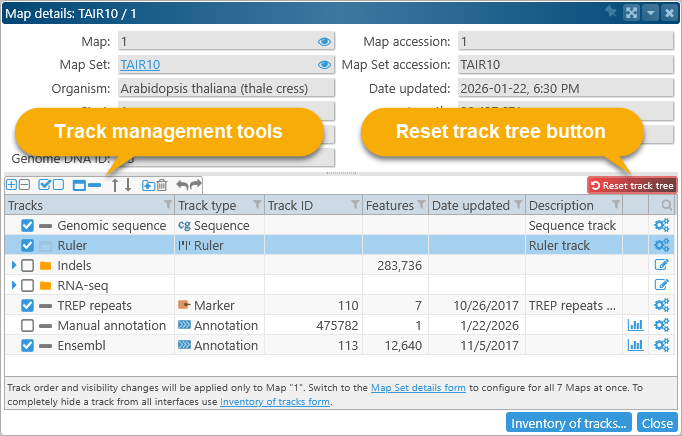
Task: Uncheck the Genomic sequence track checkbox
Action: click(28, 226)
